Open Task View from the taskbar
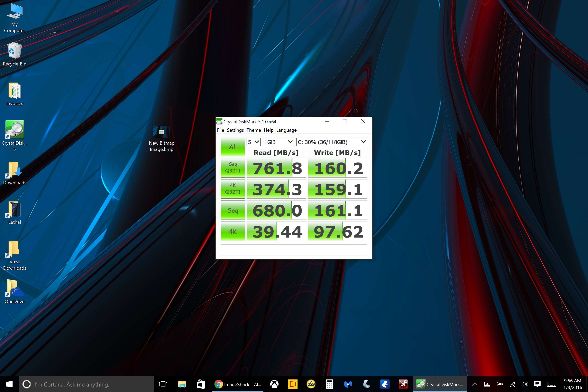This screenshot has height=392, width=588. pyautogui.click(x=163, y=384)
